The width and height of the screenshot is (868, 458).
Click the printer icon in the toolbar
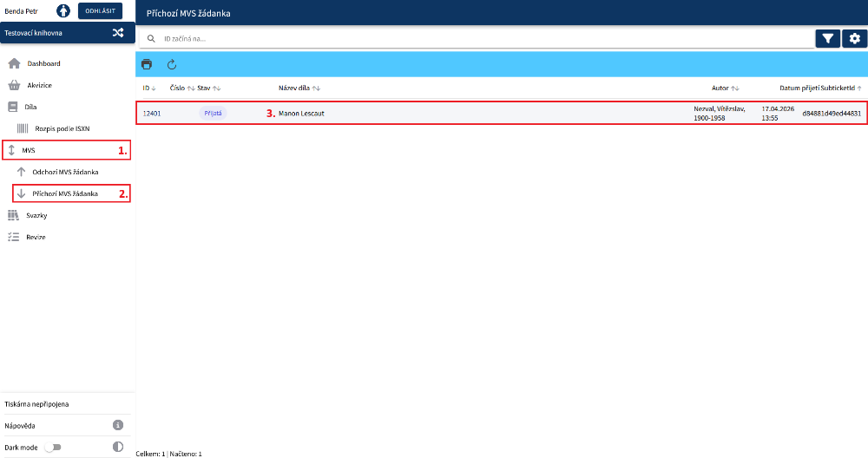click(x=147, y=64)
